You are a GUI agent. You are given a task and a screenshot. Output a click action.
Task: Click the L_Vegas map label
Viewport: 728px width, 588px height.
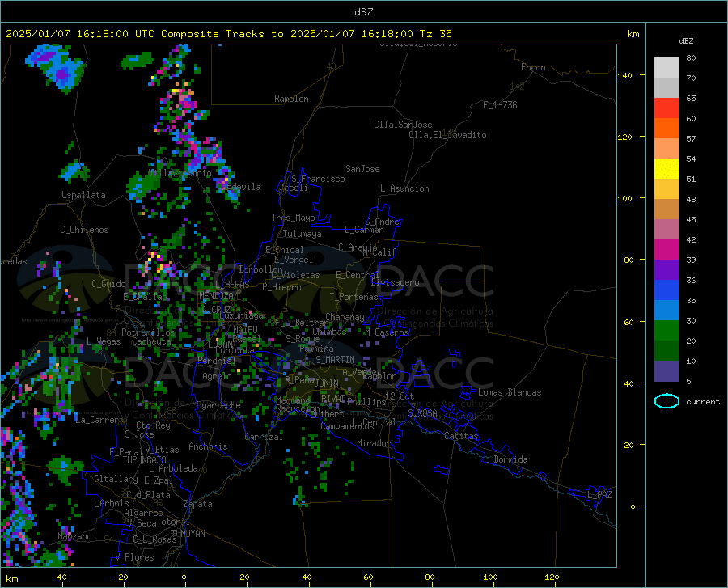pos(104,341)
